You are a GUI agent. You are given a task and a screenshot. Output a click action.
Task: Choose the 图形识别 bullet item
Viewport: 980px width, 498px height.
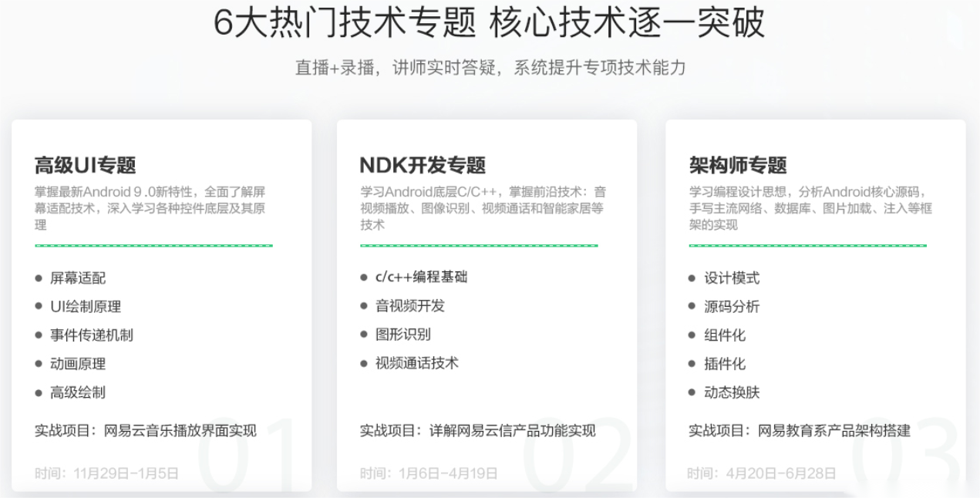(403, 335)
